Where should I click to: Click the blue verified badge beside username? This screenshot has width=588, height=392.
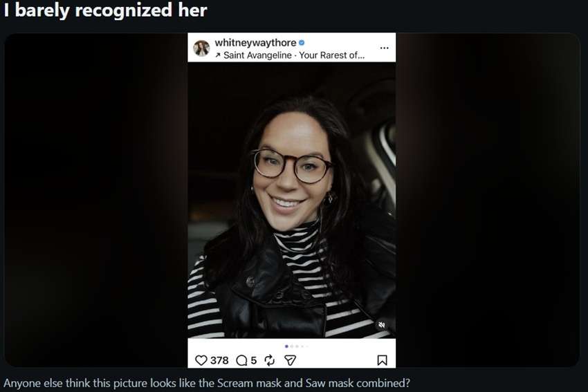(x=302, y=43)
